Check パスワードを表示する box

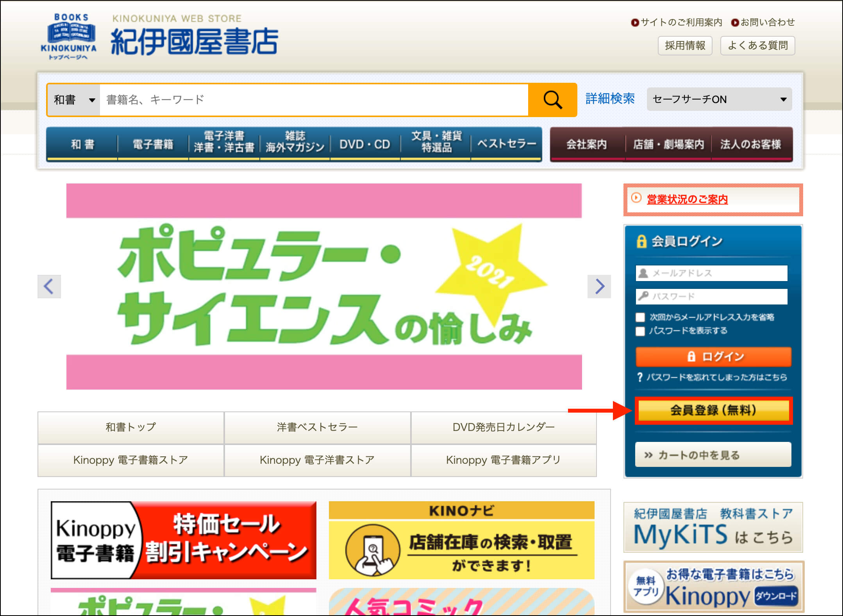tap(640, 331)
